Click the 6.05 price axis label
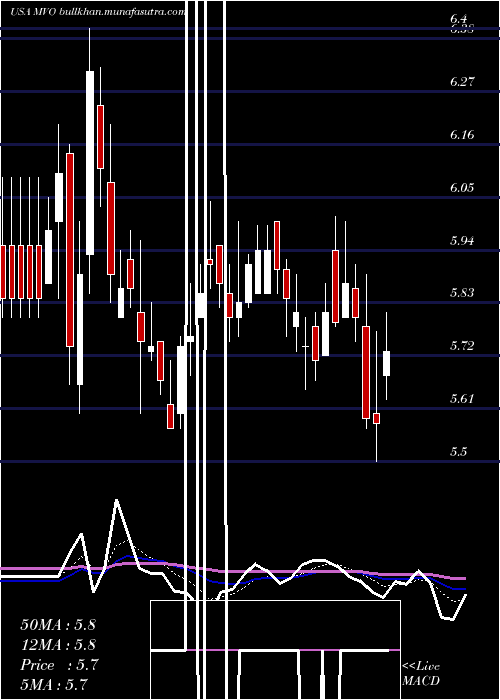 point(462,188)
